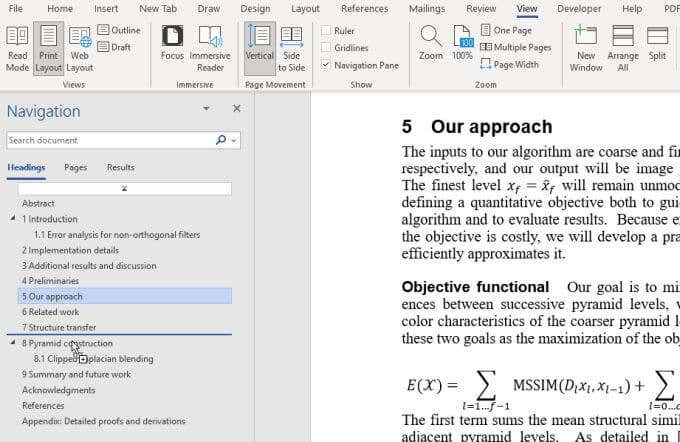Click the Arrange All icon

tap(623, 36)
